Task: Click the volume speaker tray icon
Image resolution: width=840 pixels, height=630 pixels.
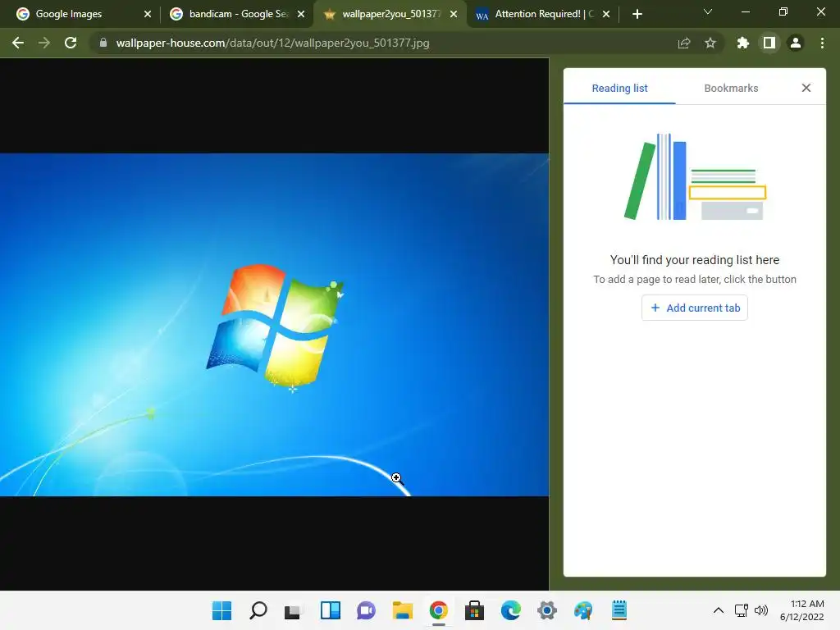Action: click(760, 610)
